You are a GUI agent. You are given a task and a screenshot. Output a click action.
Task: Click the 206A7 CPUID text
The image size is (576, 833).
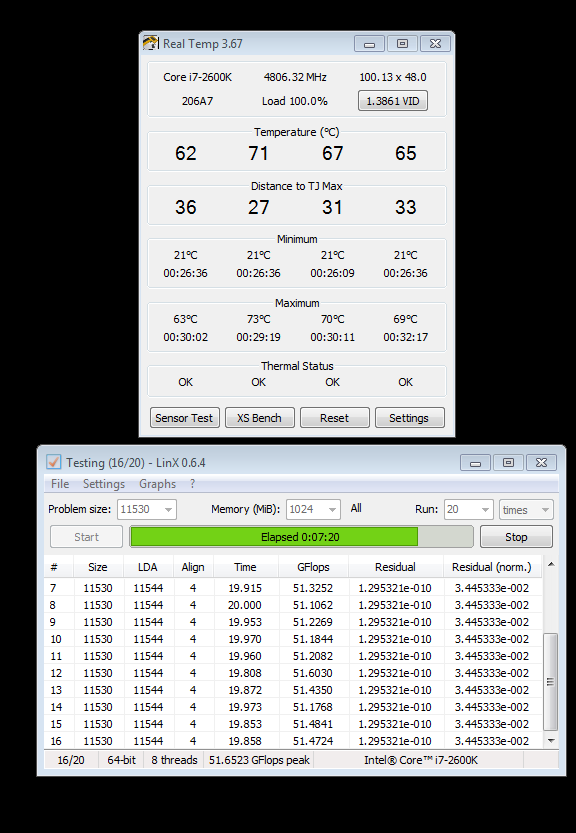pos(197,101)
